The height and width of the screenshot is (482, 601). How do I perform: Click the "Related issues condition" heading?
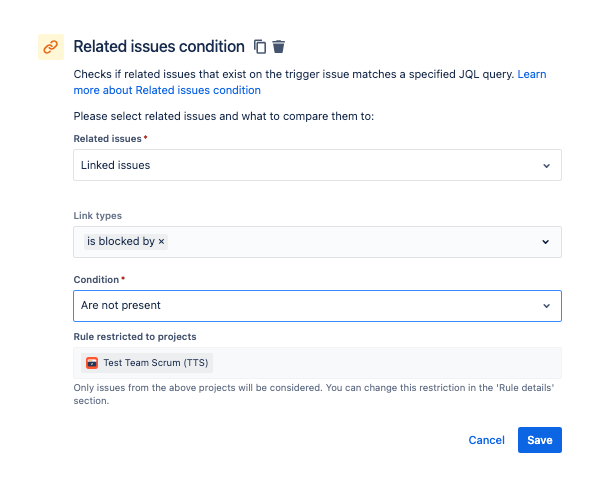159,47
